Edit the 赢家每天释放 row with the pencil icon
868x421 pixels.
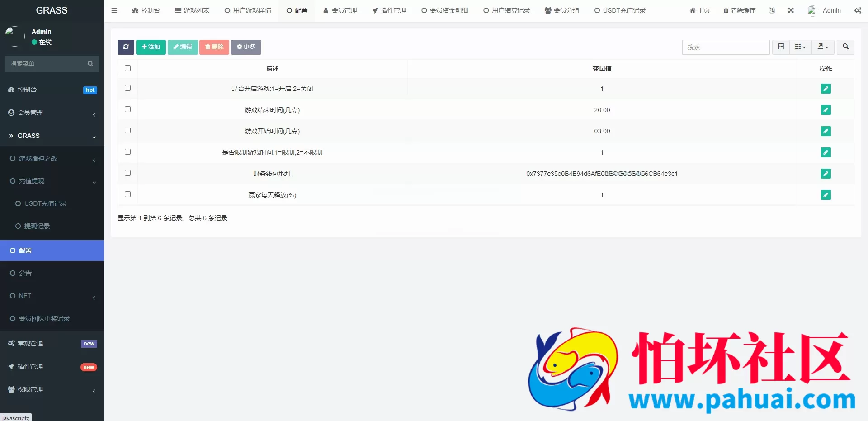[826, 195]
